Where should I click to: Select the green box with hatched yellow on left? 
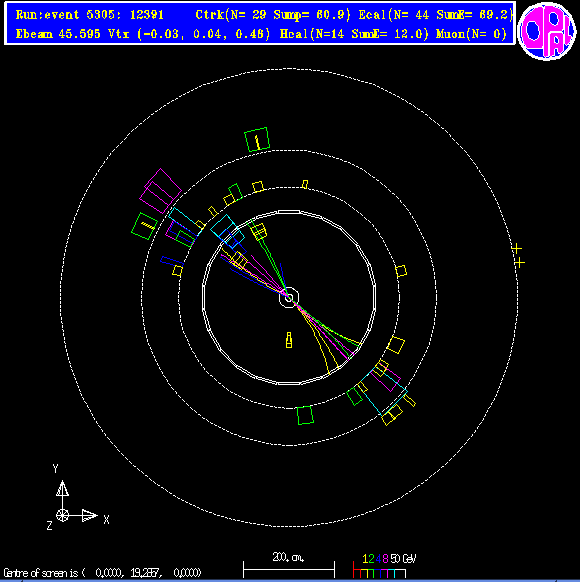pos(145,226)
